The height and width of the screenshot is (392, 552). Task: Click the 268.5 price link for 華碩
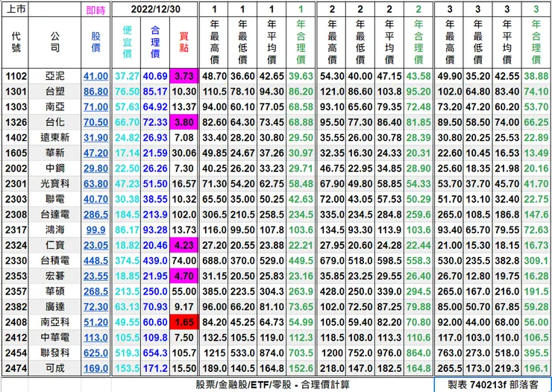95,291
